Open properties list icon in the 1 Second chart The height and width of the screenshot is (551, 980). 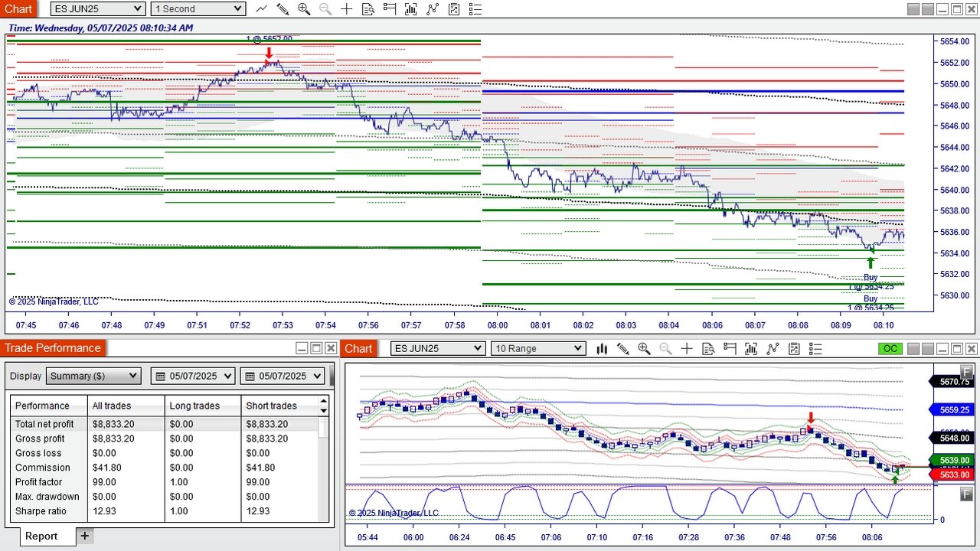(475, 9)
